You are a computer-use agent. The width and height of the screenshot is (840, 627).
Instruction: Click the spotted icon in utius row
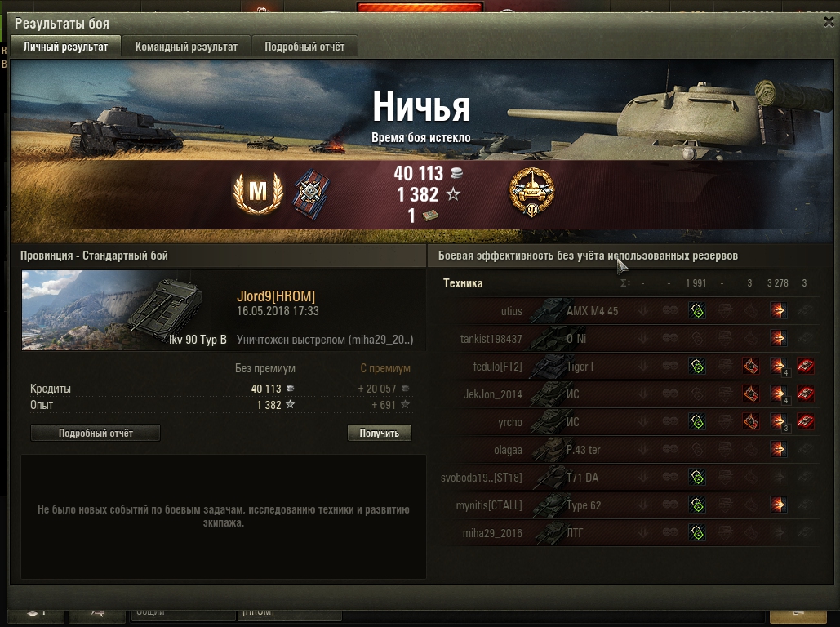coord(697,311)
